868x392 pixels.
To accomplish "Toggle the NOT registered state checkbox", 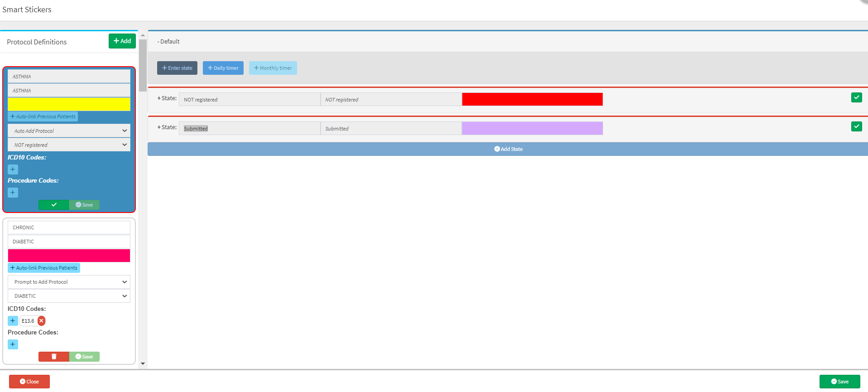I will pos(857,97).
